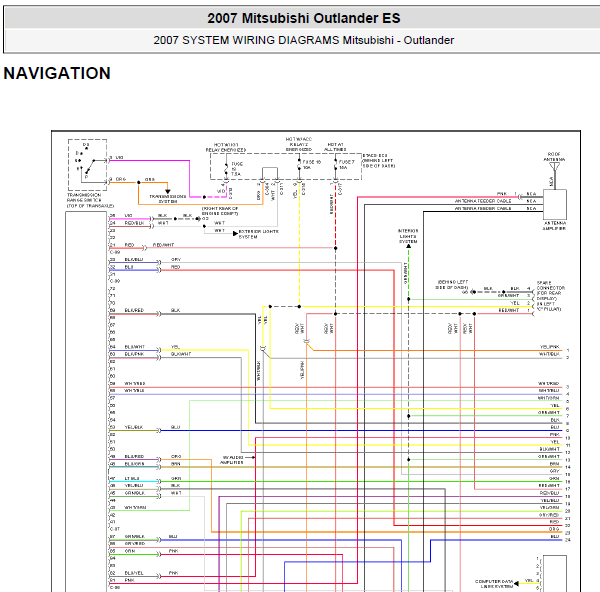Click the 'INTERIOR LIGHTS SYSTEM' label
The height and width of the screenshot is (592, 600).
tap(408, 236)
